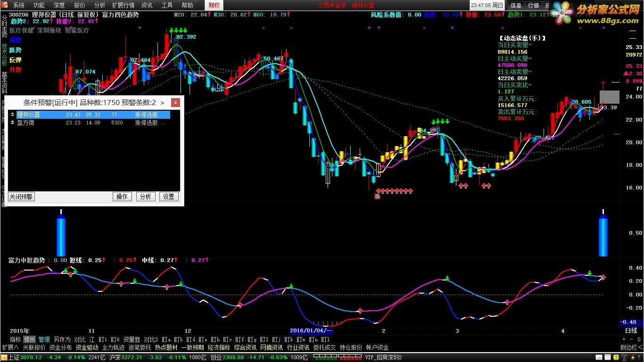The height and width of the screenshot is (362, 644).
Task: Open the 扩展行情 menu
Action: [x=123, y=5]
